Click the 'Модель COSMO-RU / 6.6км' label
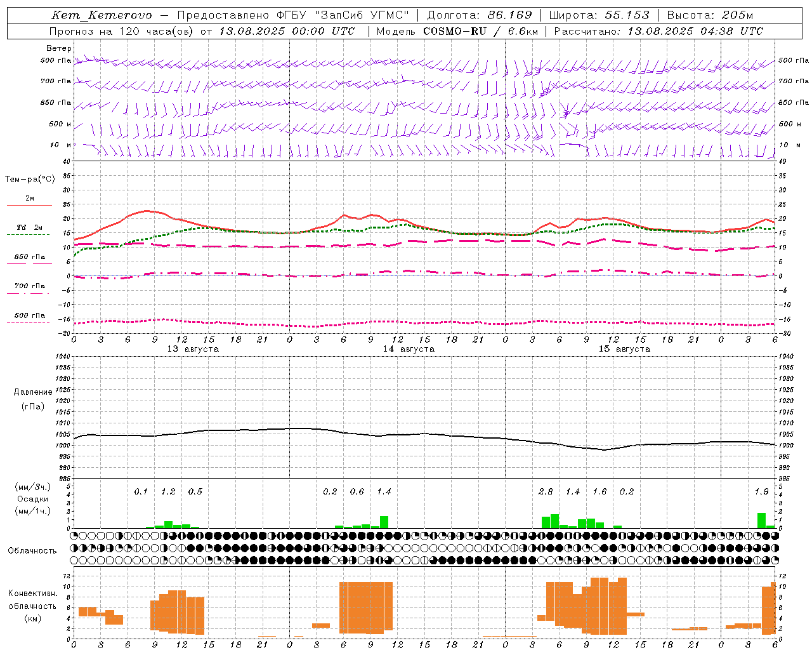 pyautogui.click(x=457, y=31)
